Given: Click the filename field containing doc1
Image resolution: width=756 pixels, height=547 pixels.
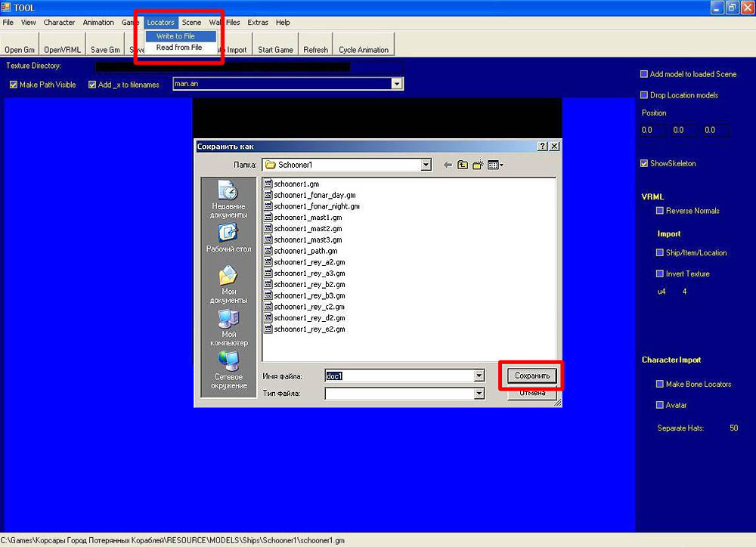Looking at the screenshot, I should [400, 376].
